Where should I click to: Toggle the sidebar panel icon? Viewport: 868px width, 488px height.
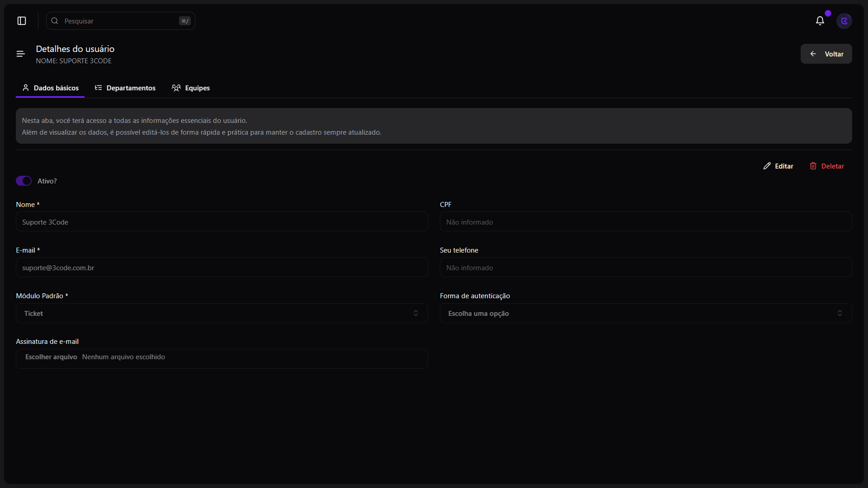(22, 21)
